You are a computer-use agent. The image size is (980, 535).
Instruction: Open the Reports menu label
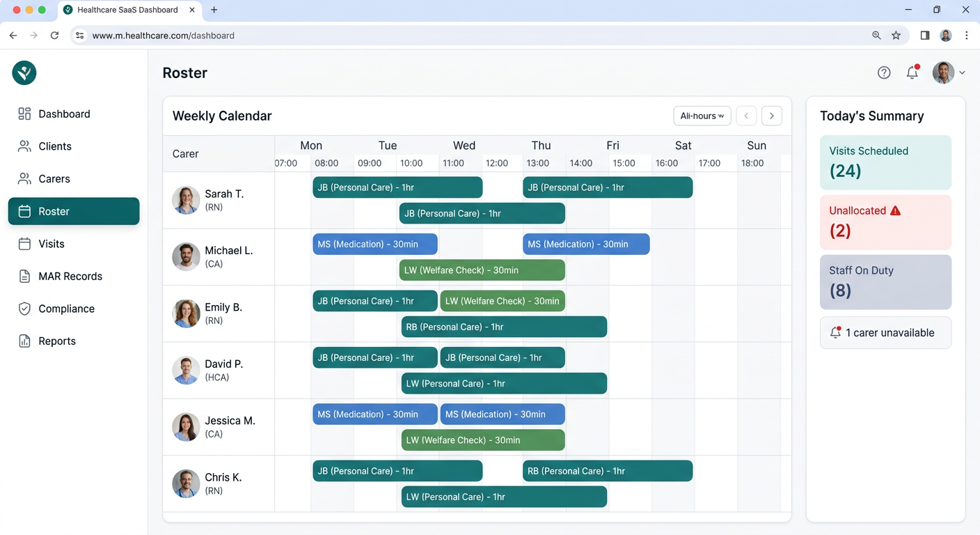click(57, 341)
